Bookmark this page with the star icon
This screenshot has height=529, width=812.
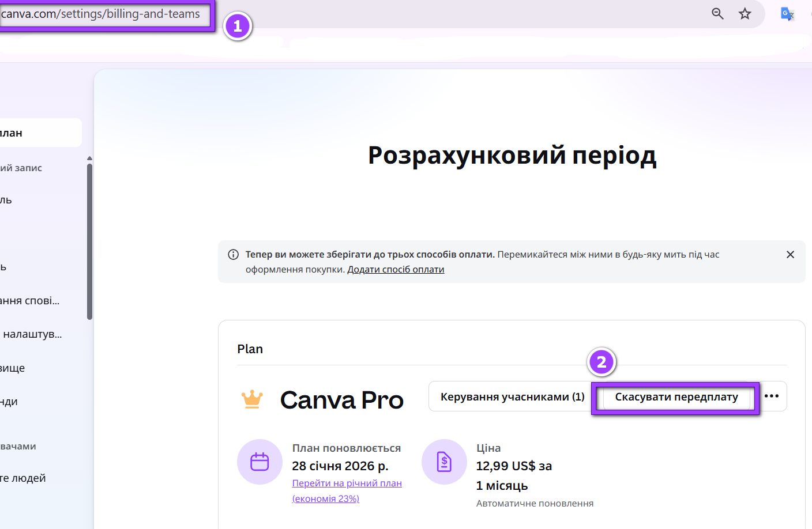[745, 14]
